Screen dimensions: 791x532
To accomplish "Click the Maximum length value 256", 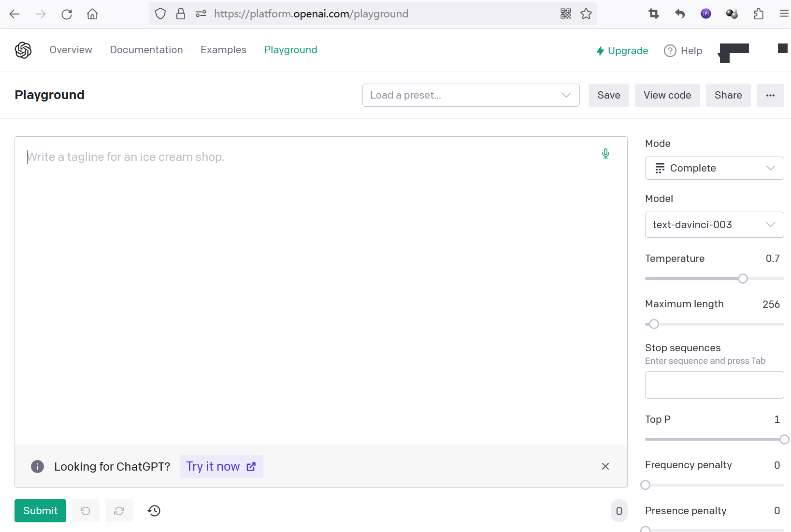I will click(x=771, y=304).
